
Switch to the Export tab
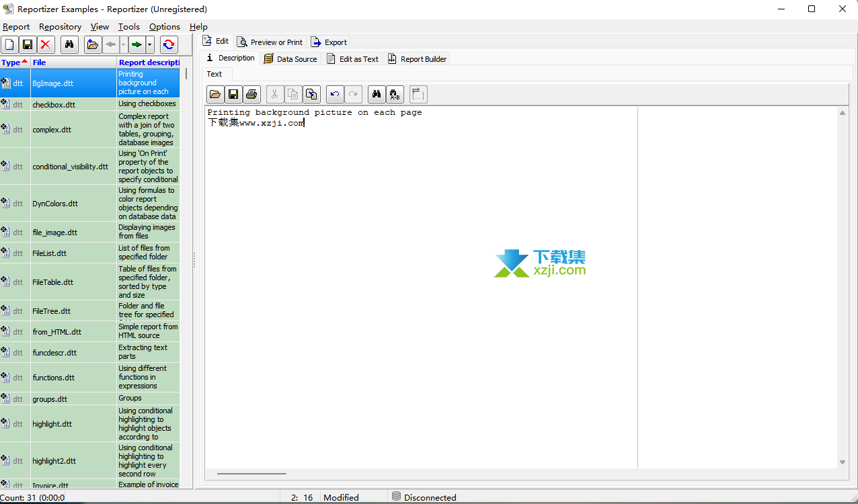(329, 42)
